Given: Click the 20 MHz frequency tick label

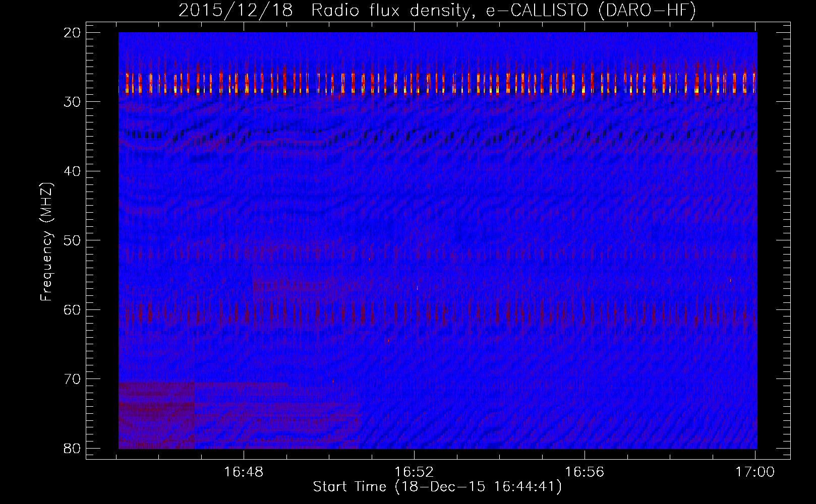Looking at the screenshot, I should pos(73,33).
